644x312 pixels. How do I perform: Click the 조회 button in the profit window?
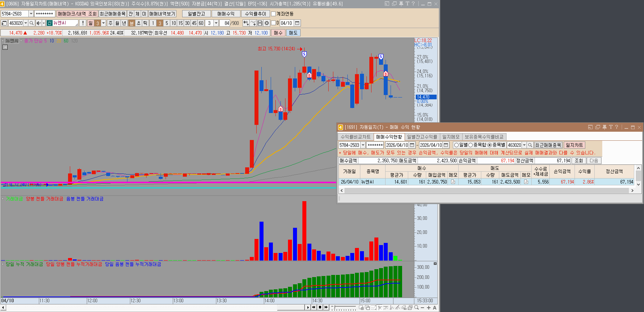[x=578, y=160]
